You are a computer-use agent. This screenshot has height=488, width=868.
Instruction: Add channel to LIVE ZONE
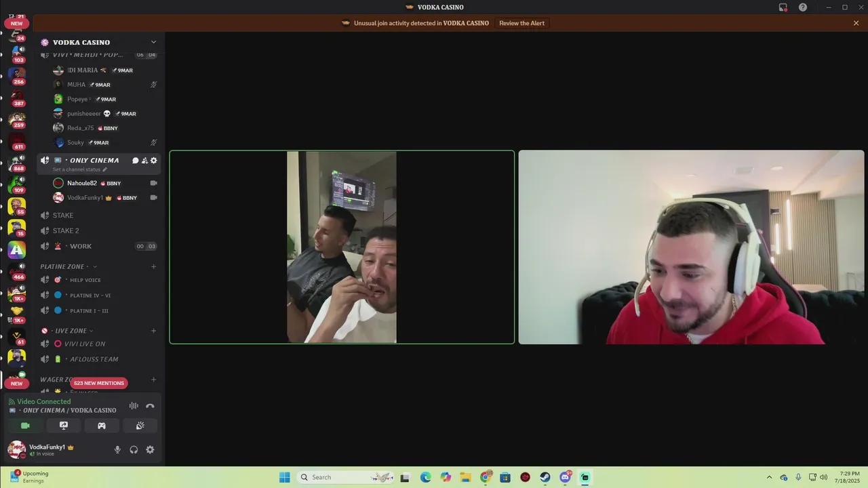153,331
